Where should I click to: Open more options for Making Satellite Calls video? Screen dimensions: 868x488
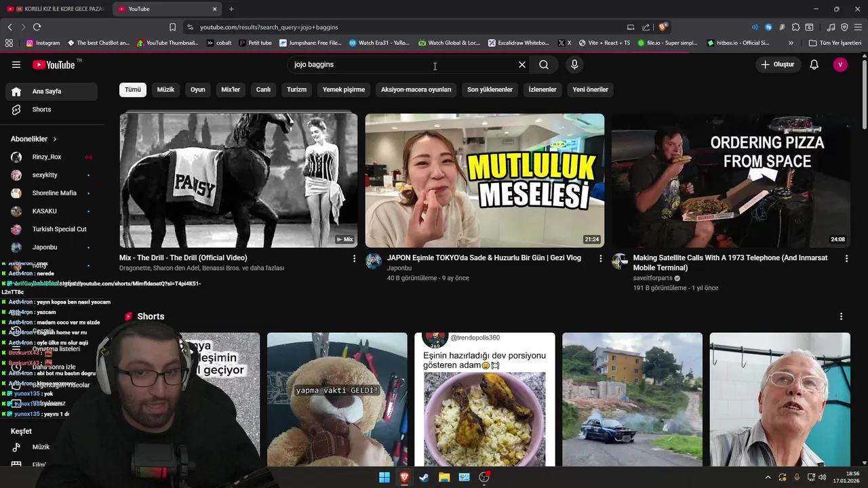pyautogui.click(x=846, y=258)
